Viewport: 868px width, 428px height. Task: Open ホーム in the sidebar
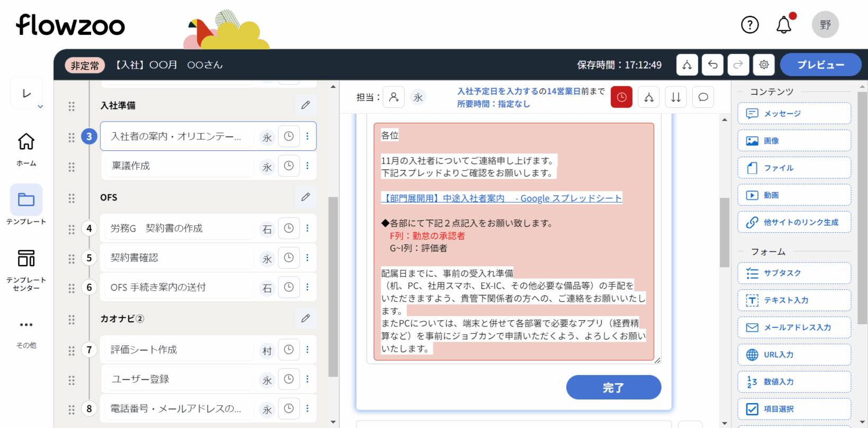click(26, 148)
